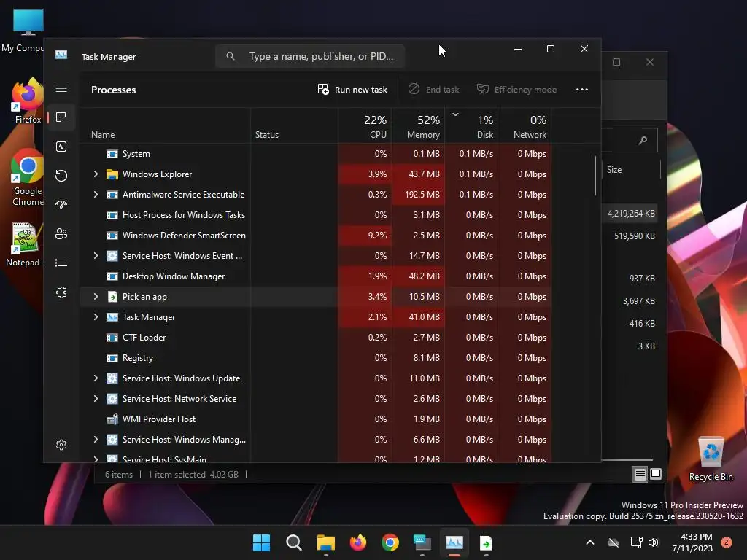Sort by the Status column header
The image size is (747, 560).
[x=294, y=126]
